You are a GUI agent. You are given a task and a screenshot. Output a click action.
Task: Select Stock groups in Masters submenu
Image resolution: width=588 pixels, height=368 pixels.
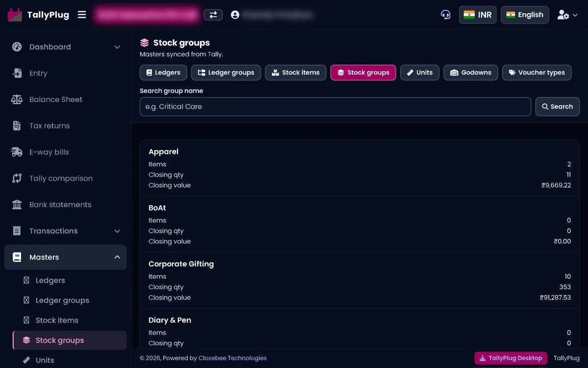pyautogui.click(x=70, y=340)
